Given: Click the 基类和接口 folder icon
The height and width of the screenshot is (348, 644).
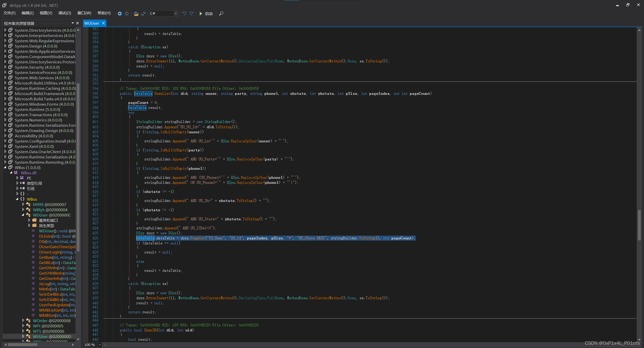Looking at the screenshot, I should click(x=34, y=220).
